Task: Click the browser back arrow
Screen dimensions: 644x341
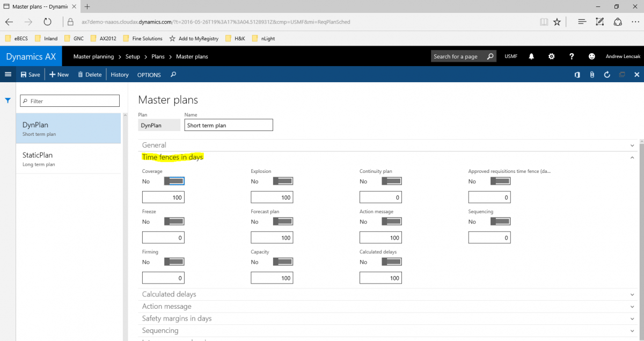Action: [10, 22]
